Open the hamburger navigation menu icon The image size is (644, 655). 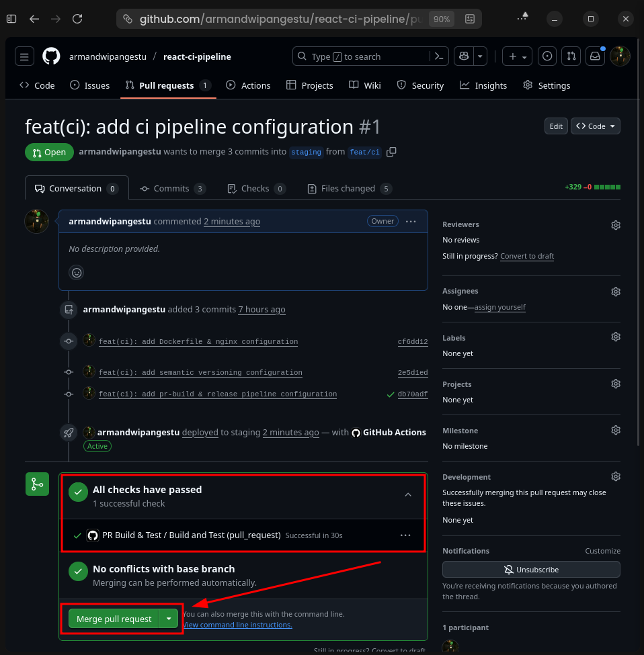tap(24, 56)
